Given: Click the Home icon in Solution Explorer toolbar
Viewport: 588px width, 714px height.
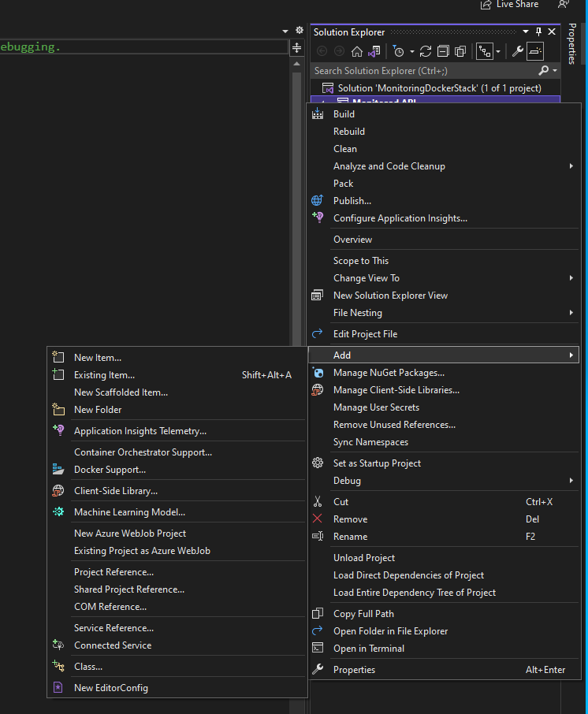Looking at the screenshot, I should (x=356, y=51).
